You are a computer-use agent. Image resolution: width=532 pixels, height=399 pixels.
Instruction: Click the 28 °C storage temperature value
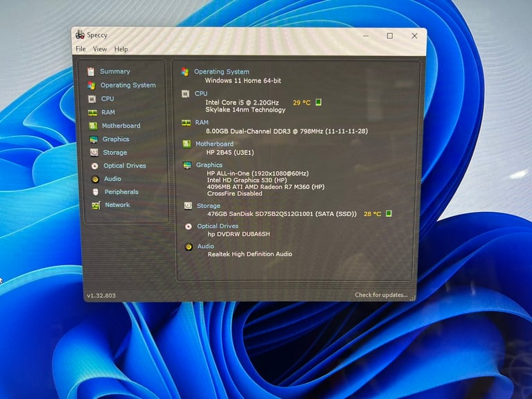coord(372,214)
